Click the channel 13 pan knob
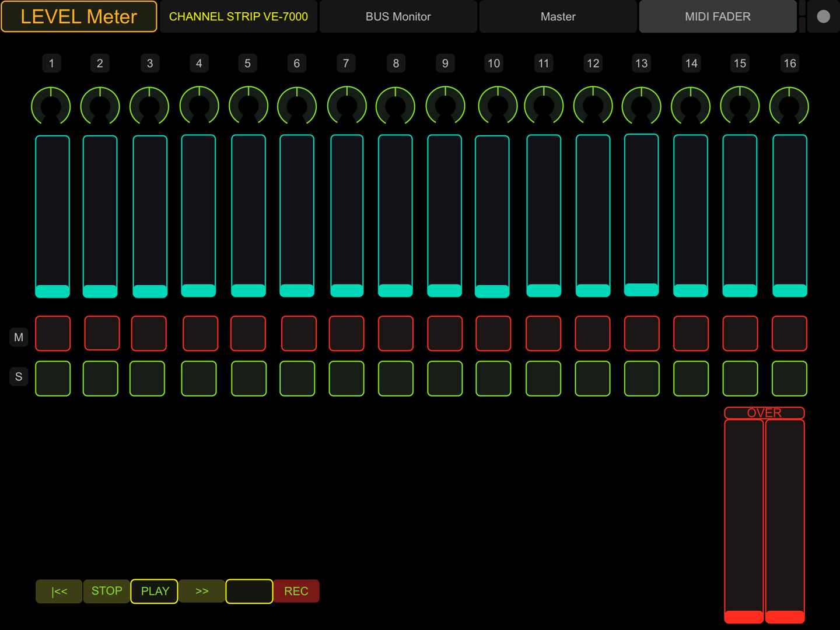Screen dimensions: 840x630 [642, 106]
